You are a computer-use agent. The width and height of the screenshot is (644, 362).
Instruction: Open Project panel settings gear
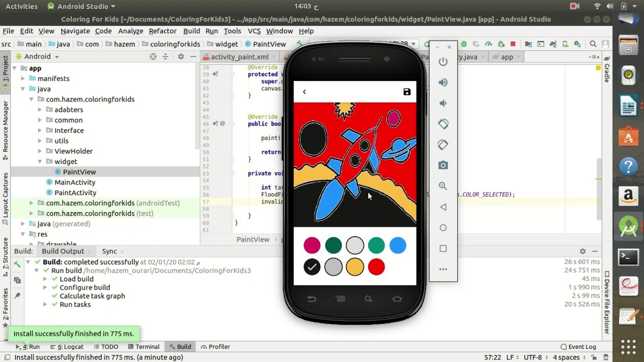click(x=181, y=57)
